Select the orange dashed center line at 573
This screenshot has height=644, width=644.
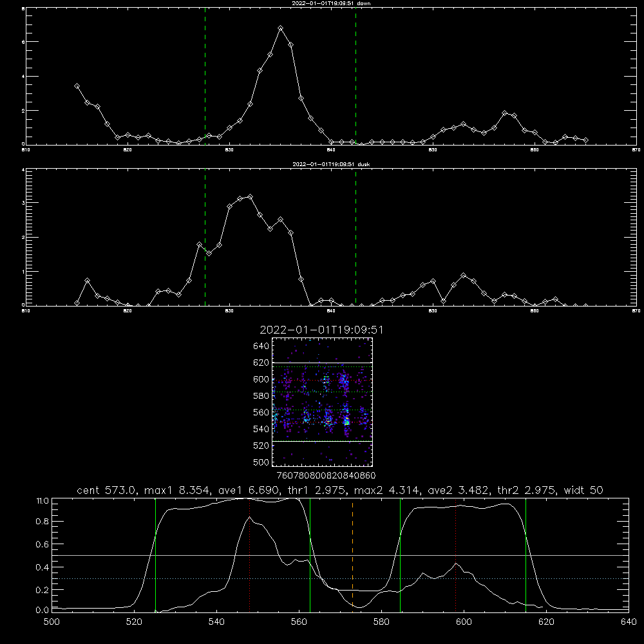(x=352, y=555)
